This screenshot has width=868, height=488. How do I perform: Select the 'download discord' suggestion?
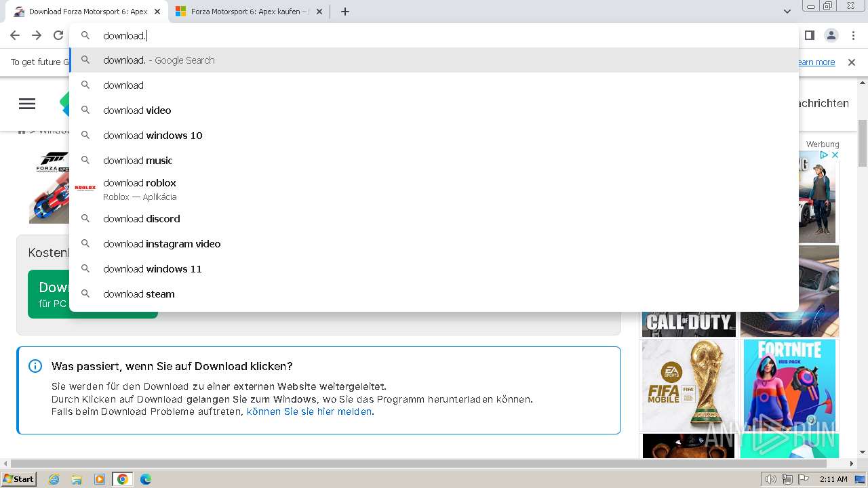pos(434,219)
